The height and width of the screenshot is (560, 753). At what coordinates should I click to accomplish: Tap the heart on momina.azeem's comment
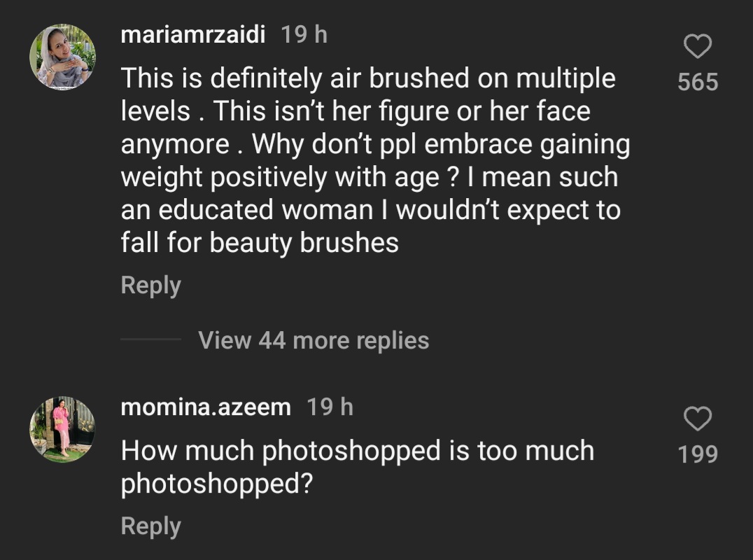(697, 419)
